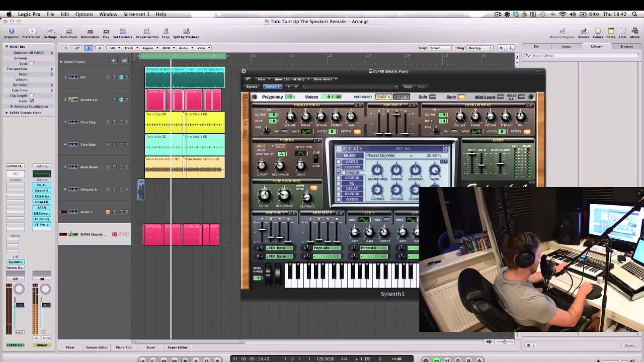Click the Sylenth1 instrument slot in the channel strip

15,262
